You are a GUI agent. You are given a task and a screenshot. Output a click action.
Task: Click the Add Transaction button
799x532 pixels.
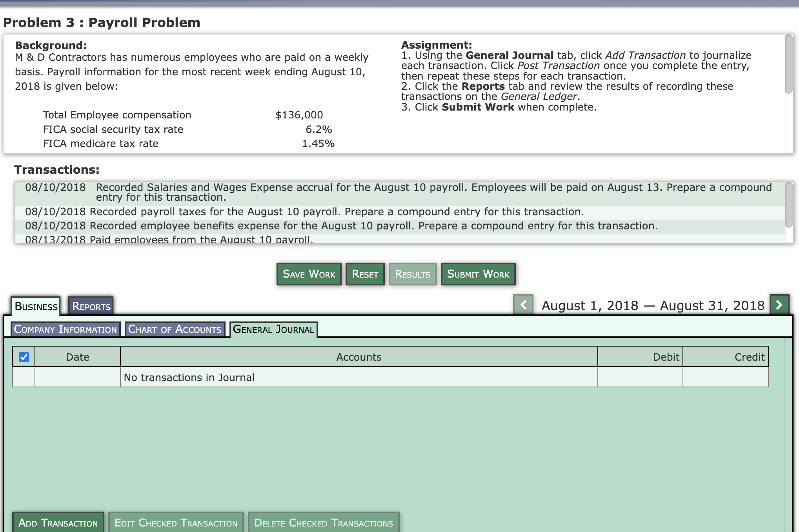58,523
